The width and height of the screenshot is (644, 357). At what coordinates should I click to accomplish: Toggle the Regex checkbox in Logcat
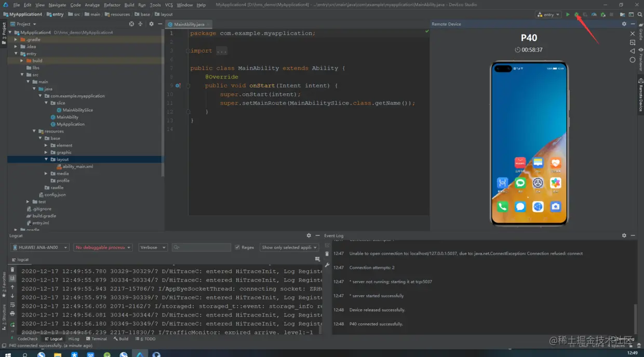point(237,247)
